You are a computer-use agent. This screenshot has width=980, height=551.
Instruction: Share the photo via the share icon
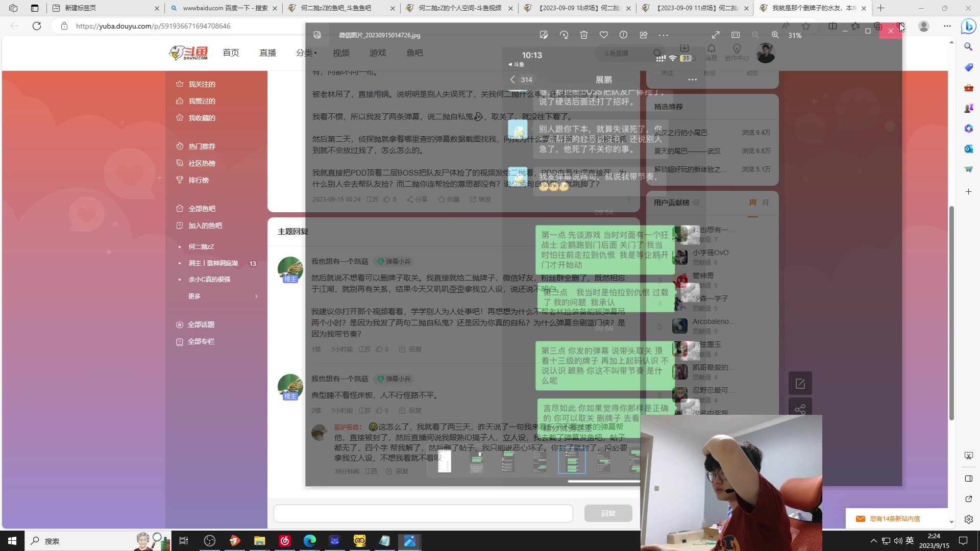644,35
